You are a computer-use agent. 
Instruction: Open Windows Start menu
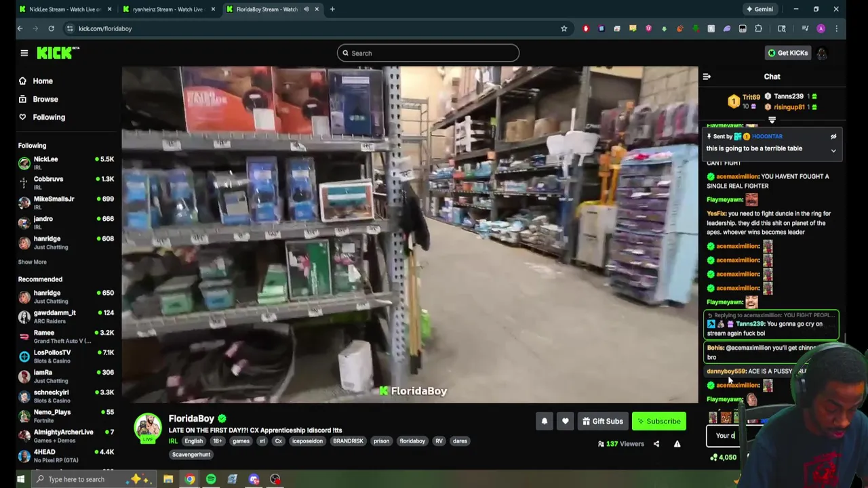pos(20,479)
